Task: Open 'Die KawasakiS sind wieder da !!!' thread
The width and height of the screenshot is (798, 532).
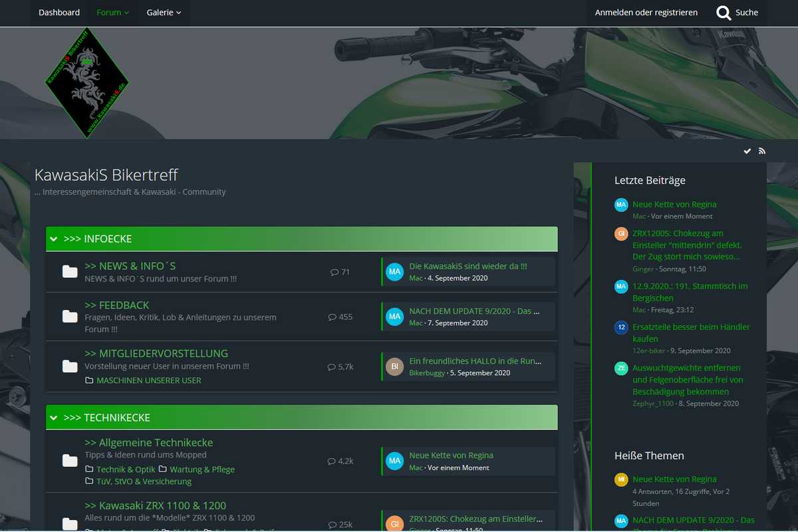Action: [x=468, y=266]
